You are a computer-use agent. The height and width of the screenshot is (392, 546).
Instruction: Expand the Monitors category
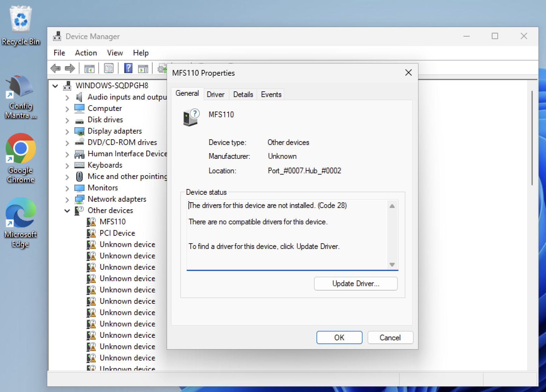point(67,188)
